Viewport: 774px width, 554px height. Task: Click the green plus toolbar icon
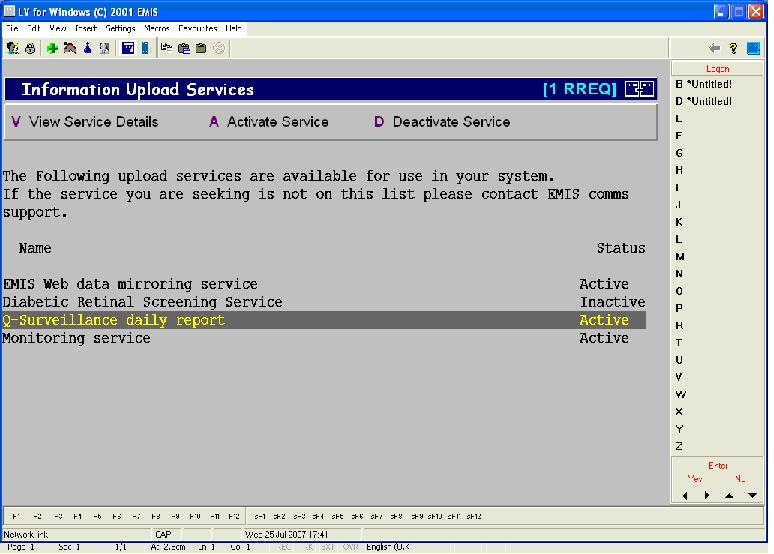click(x=52, y=48)
